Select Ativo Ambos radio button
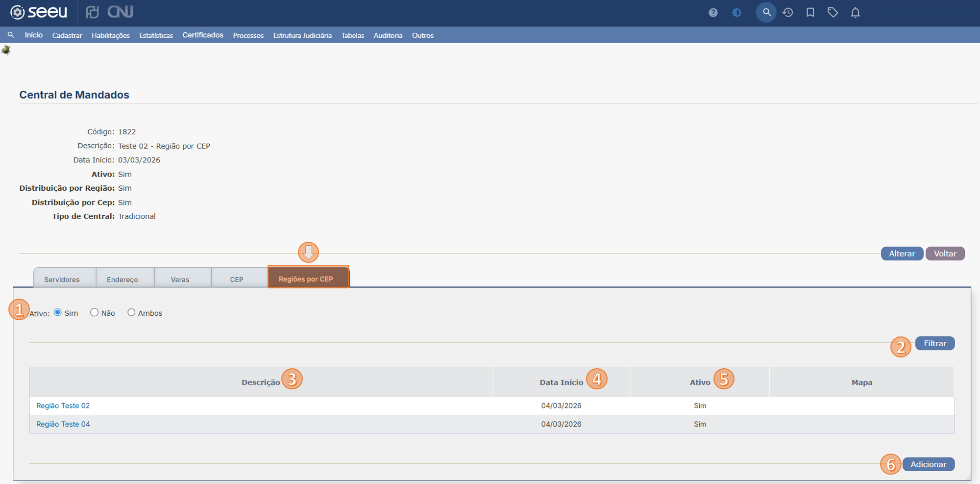This screenshot has height=484, width=980. point(131,312)
